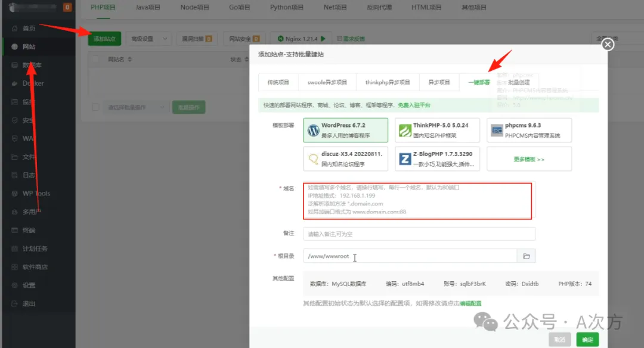Viewport: 644px width, 348px height.
Task: Click the WordPress logo in the template card
Action: pyautogui.click(x=314, y=130)
